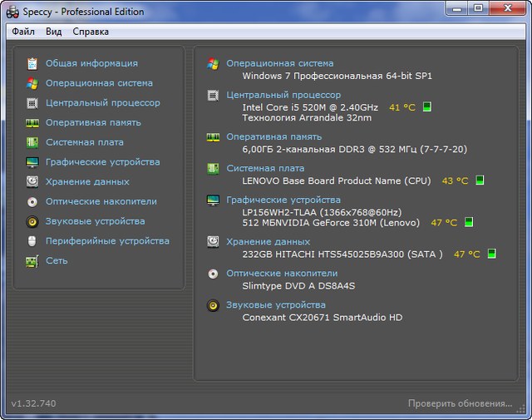Click the Оптические накопители disc icon in sidebar
Viewport: 532px width, 420px height.
click(32, 201)
